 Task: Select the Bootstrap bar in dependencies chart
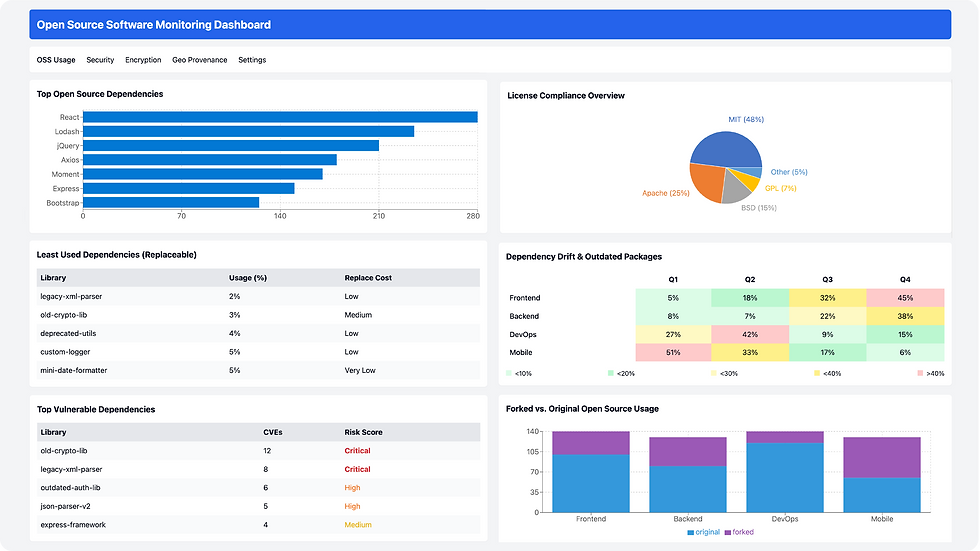pyautogui.click(x=171, y=202)
